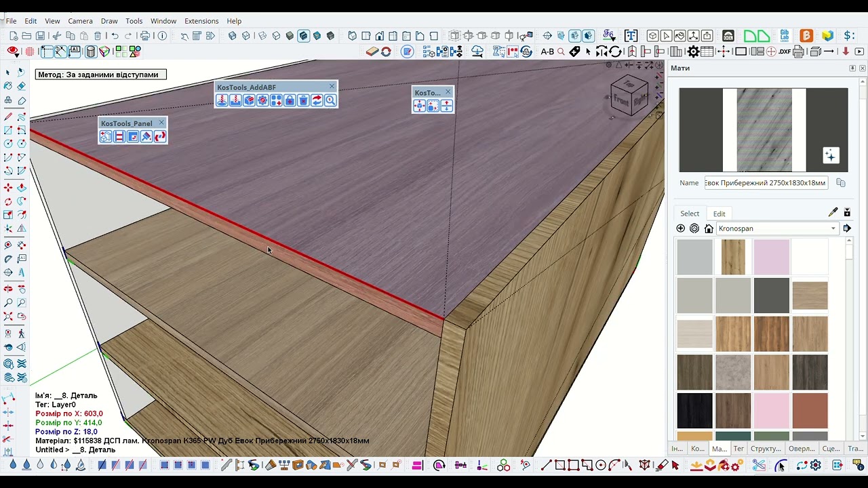Screen dimensions: 868x488
Task: Open the Extensions menu
Action: (201, 21)
